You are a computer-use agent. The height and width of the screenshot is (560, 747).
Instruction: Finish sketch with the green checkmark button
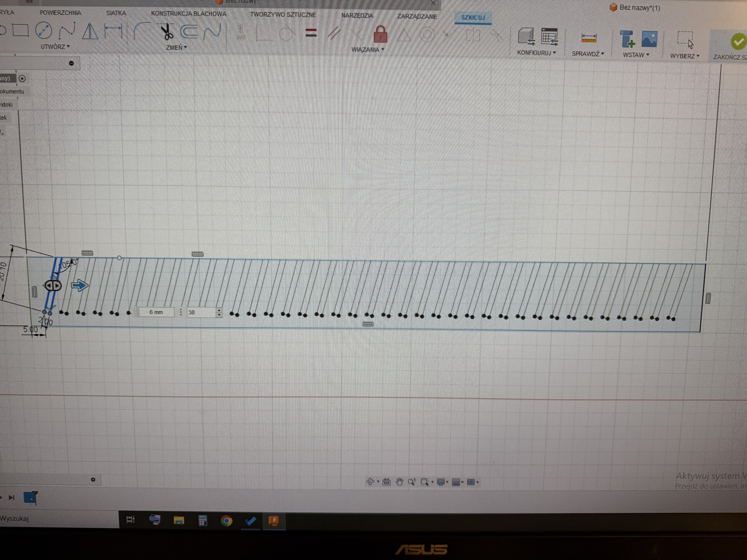pos(738,42)
